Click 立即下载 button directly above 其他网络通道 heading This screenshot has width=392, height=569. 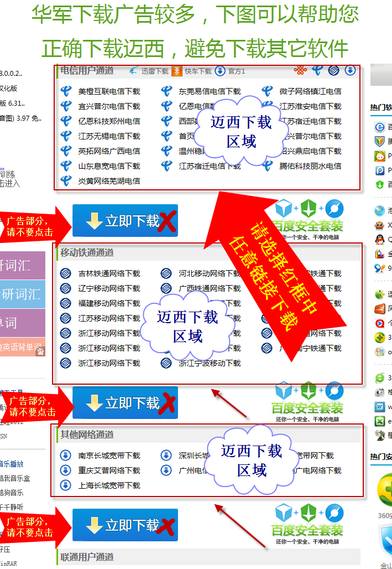tap(125, 403)
